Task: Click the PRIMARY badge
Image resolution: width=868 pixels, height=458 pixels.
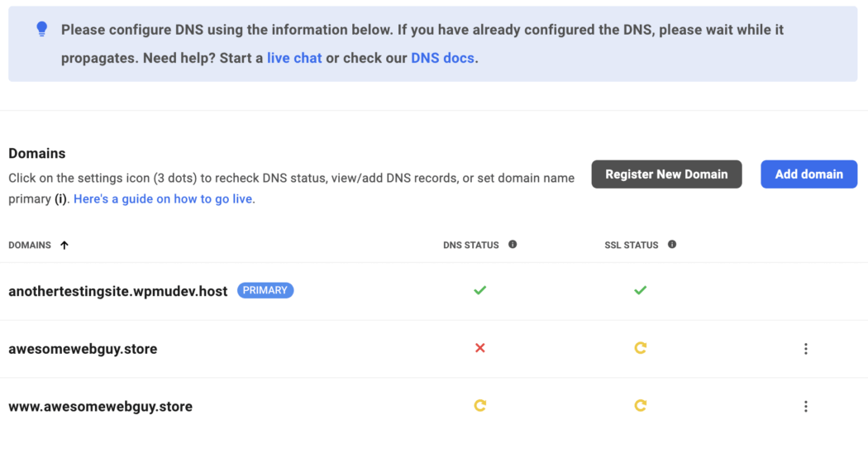Action: (265, 290)
